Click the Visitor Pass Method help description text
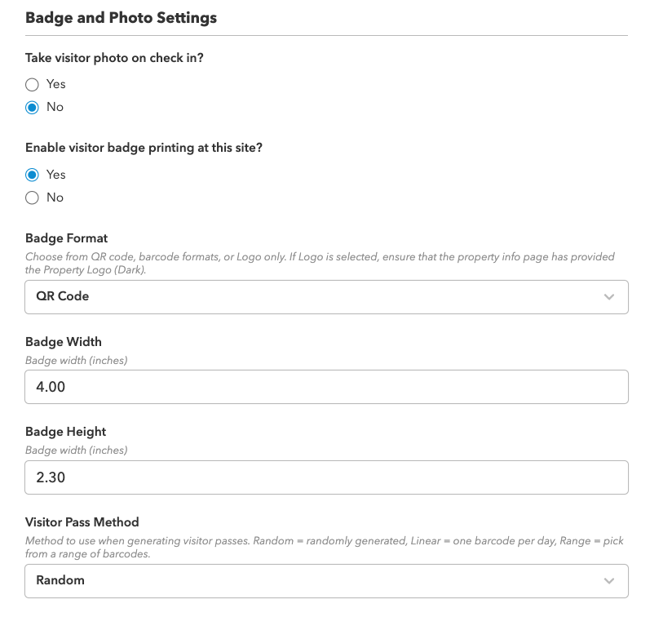 click(x=324, y=547)
